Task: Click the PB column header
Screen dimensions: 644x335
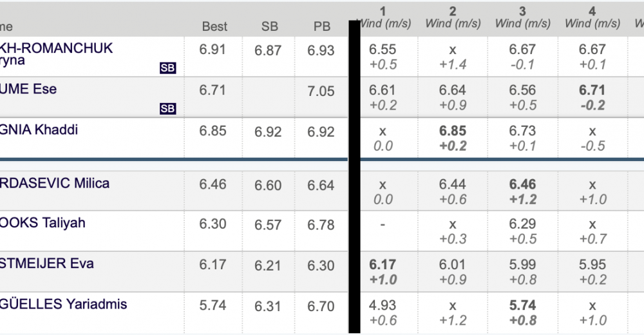Action: (x=321, y=26)
